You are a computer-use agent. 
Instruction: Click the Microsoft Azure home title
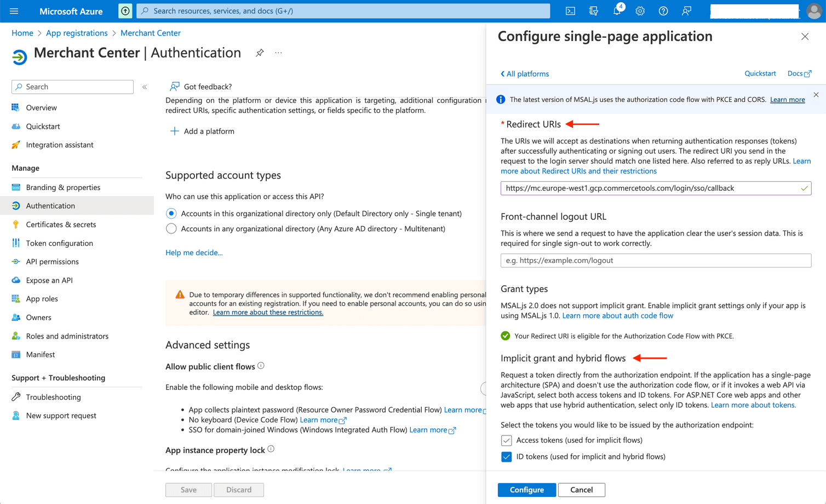[x=71, y=11]
